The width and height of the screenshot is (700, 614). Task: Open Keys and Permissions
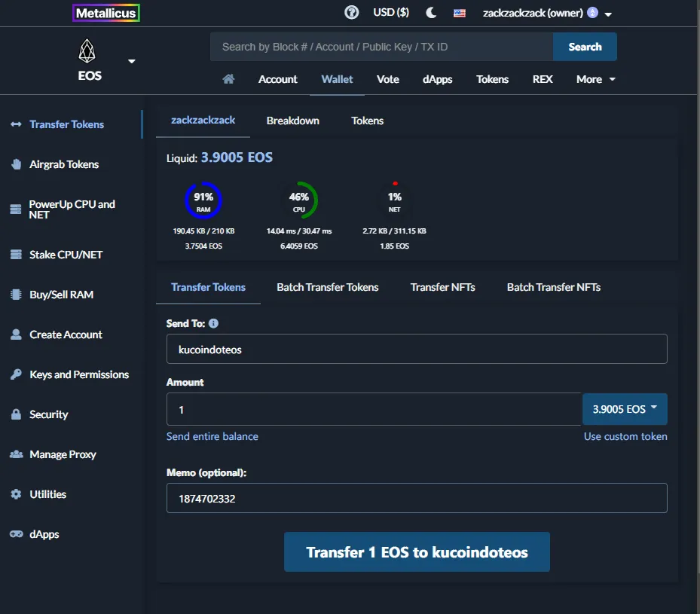coord(79,374)
